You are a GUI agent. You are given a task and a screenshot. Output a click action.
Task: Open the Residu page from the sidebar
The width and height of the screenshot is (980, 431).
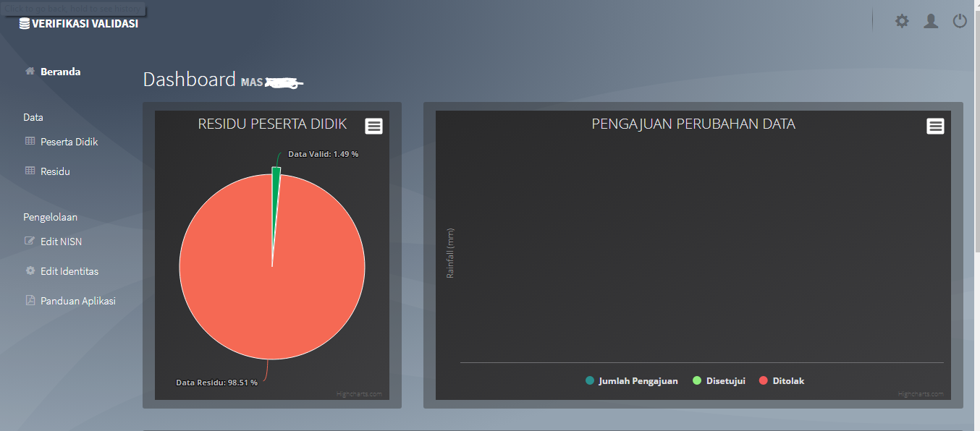coord(57,171)
